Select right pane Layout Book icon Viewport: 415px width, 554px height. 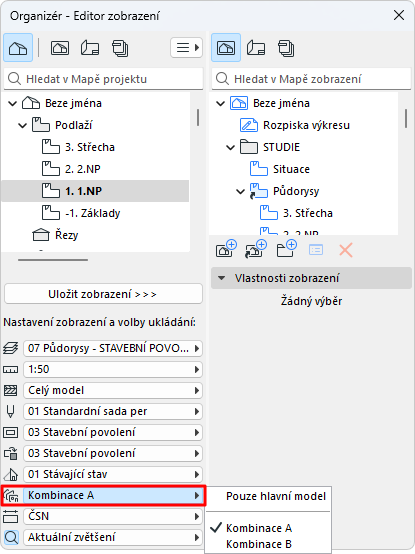pyautogui.click(x=256, y=48)
